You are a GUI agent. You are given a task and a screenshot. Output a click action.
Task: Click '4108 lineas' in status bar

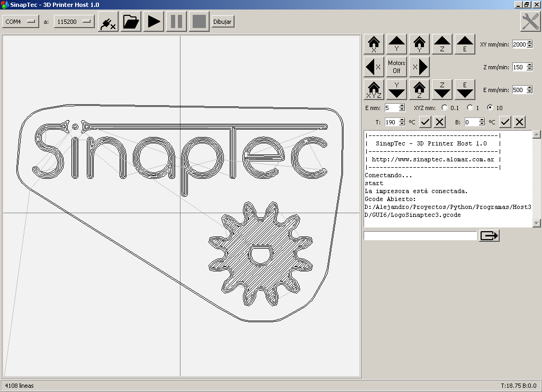coord(20,386)
